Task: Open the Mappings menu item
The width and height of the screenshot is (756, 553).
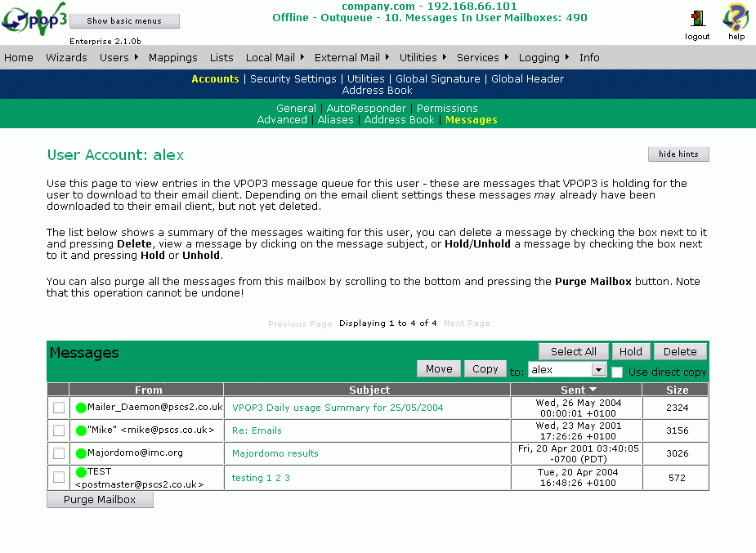Action: click(173, 57)
